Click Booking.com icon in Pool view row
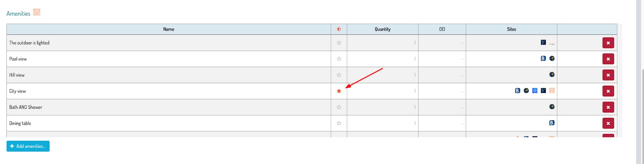644x164 pixels. 543,58
